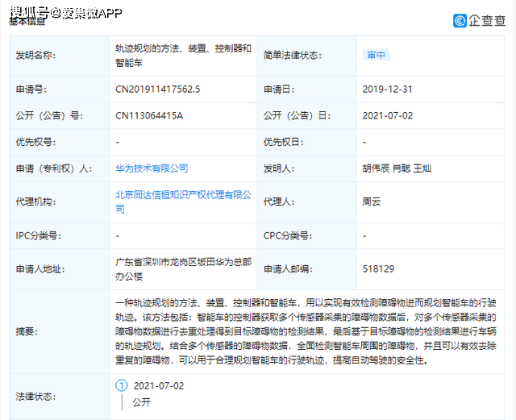This screenshot has height=420, width=516.
Task: Click the 优先权号 label cell
Action: click(x=59, y=142)
